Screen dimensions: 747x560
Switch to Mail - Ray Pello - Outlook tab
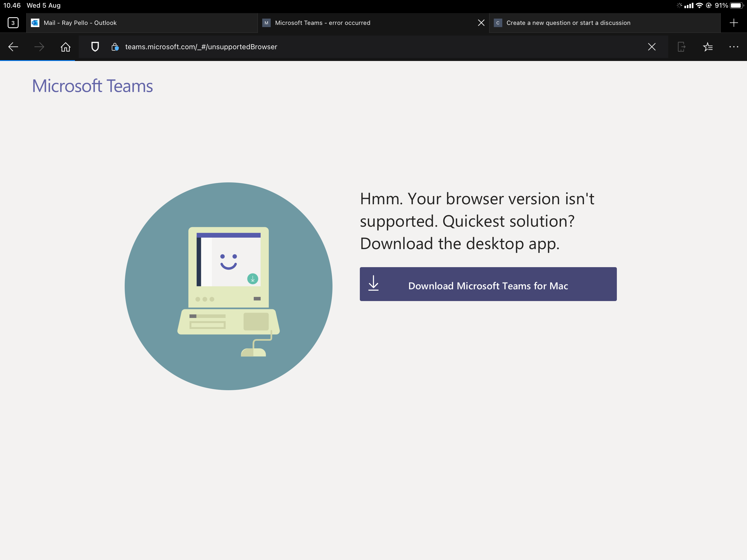(142, 23)
